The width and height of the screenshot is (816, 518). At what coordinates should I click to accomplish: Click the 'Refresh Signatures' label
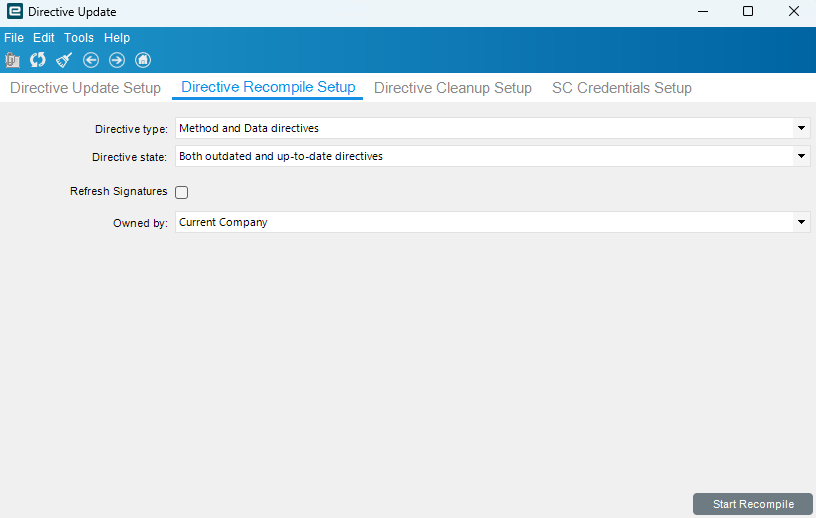[x=119, y=192]
